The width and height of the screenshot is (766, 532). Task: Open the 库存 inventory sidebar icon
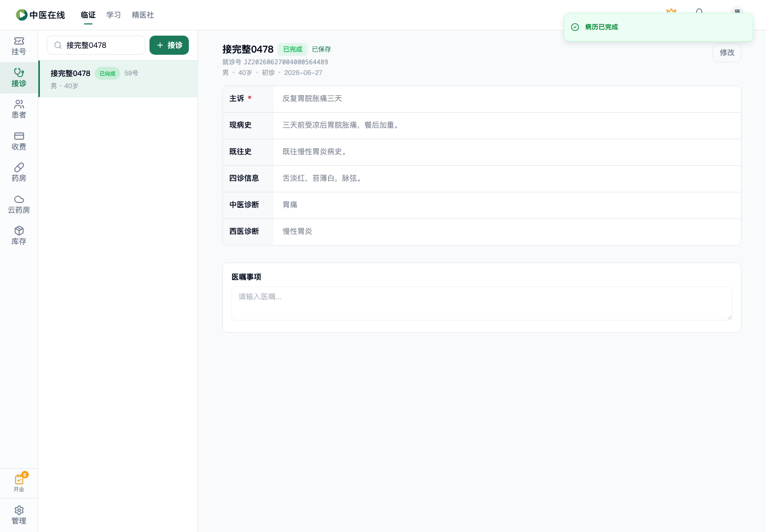click(x=19, y=236)
